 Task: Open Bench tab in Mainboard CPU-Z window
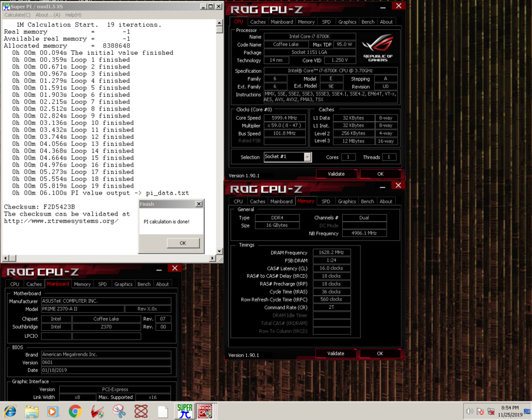(144, 284)
